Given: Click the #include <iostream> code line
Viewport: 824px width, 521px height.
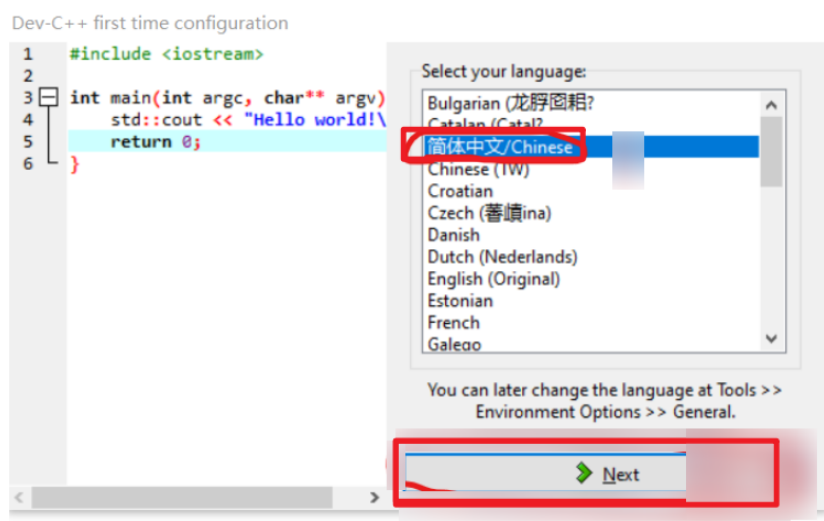Looking at the screenshot, I should 166,54.
